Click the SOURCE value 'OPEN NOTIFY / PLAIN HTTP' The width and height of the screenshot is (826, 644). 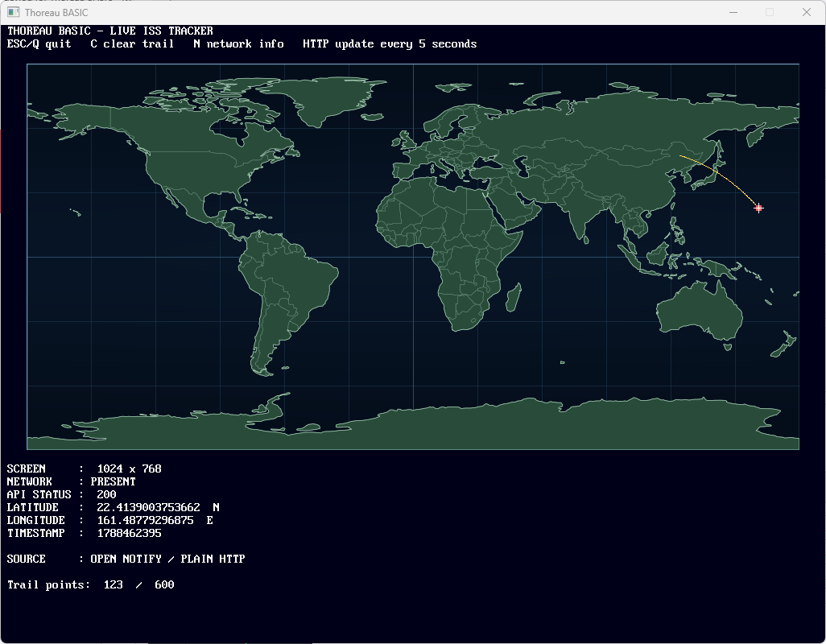pyautogui.click(x=167, y=559)
